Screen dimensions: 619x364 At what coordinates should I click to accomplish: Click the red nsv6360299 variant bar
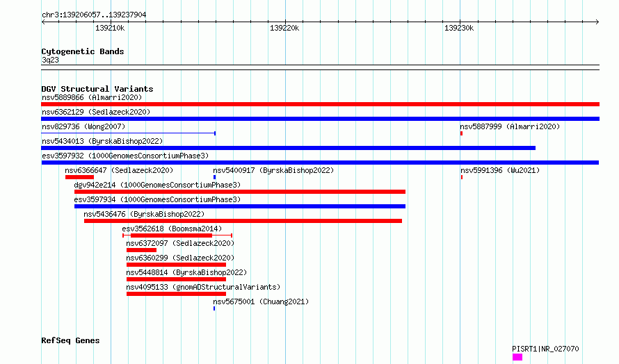pyautogui.click(x=176, y=265)
